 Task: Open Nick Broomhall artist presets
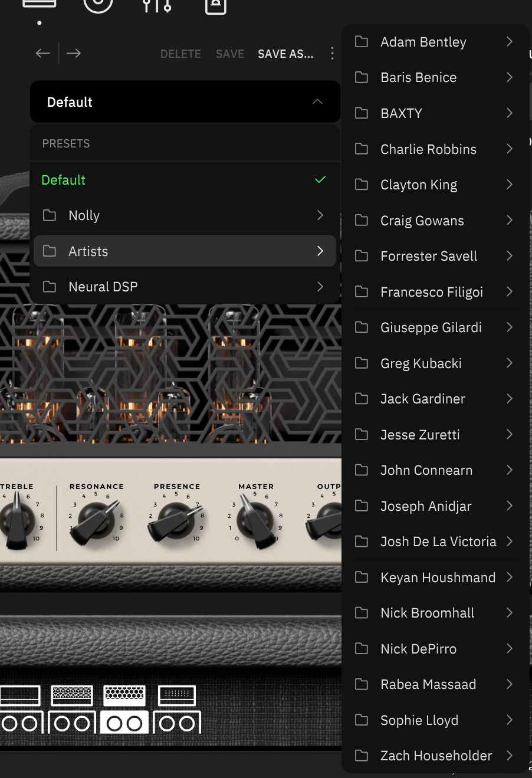pyautogui.click(x=435, y=613)
